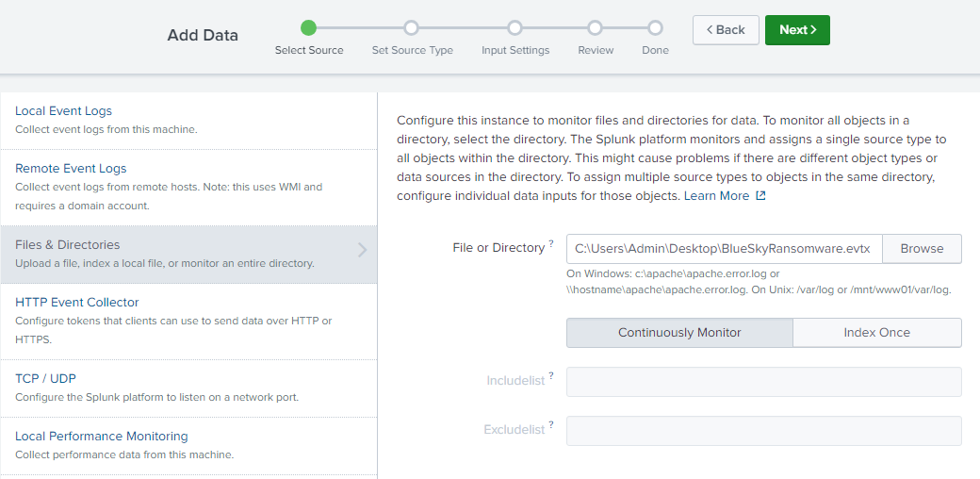The width and height of the screenshot is (980, 479).
Task: Select the Continuously Monitor option
Action: 679,333
